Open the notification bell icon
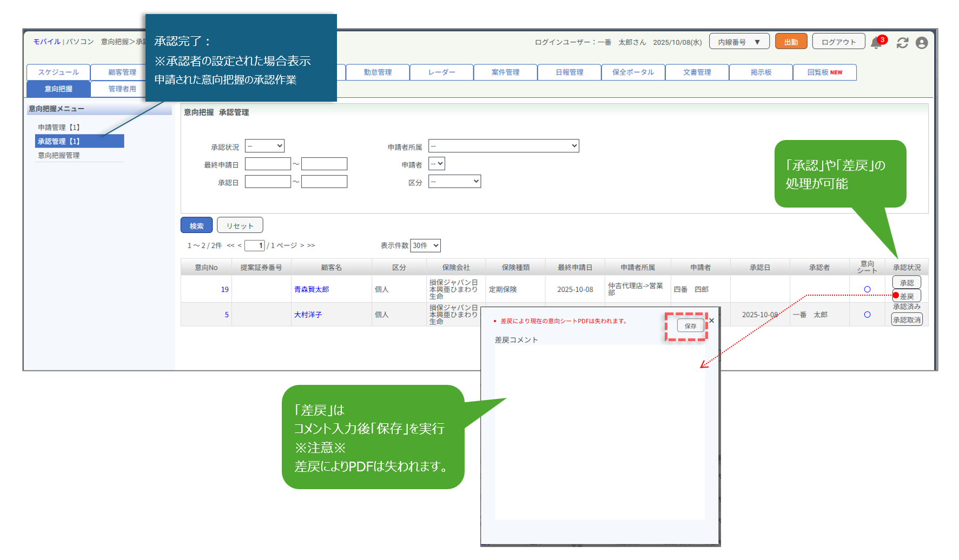 (876, 43)
